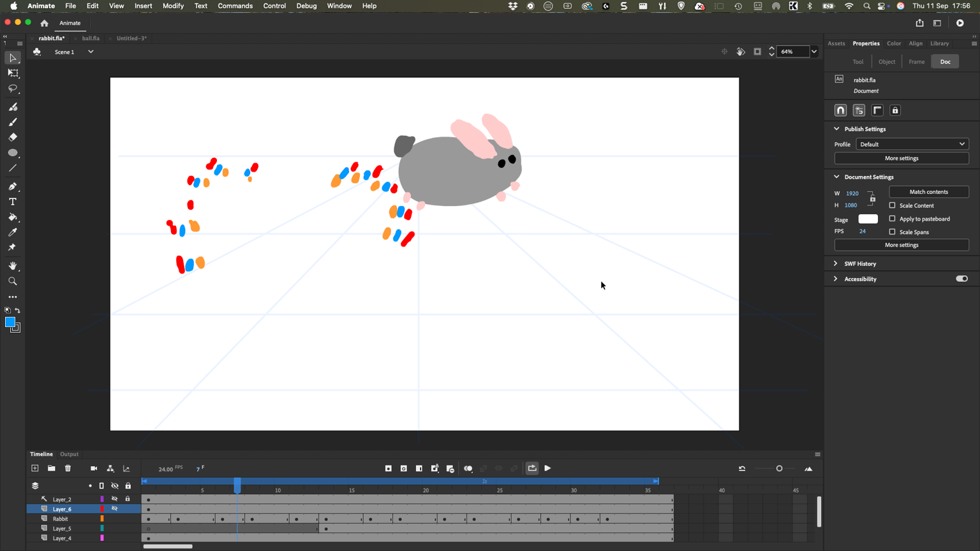
Task: Select the Lasso tool
Action: point(13,89)
